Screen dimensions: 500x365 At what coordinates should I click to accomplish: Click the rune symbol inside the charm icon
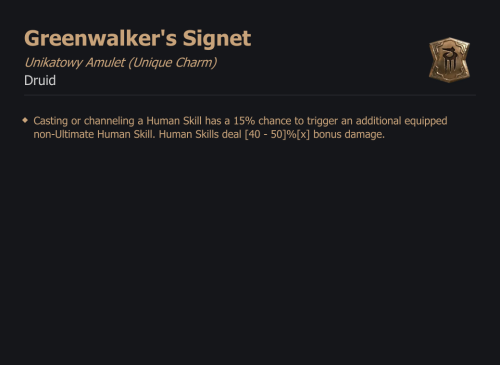tap(449, 61)
